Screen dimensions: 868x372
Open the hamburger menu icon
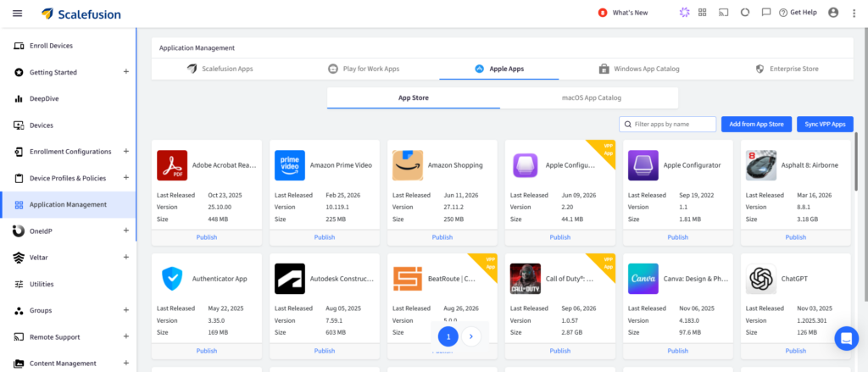point(17,13)
